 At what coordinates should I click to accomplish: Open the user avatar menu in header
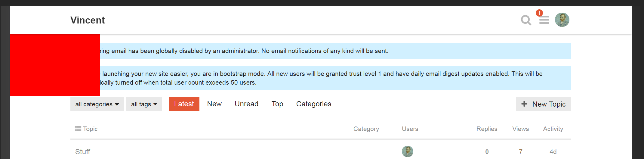pos(562,20)
